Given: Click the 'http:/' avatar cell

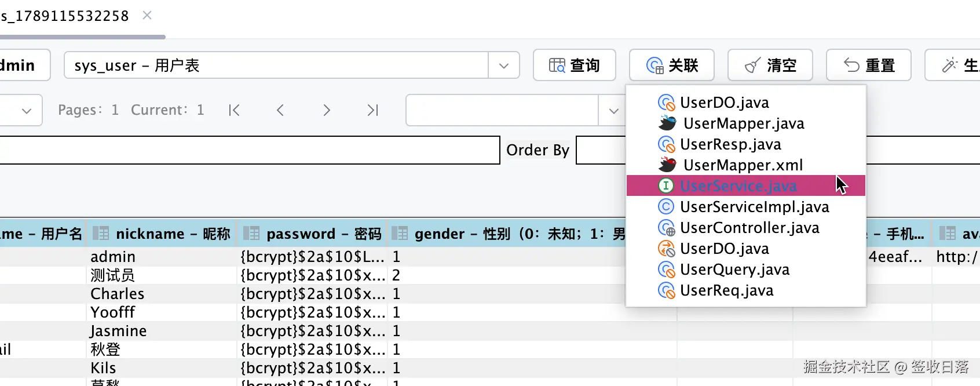Looking at the screenshot, I should click(x=956, y=257).
